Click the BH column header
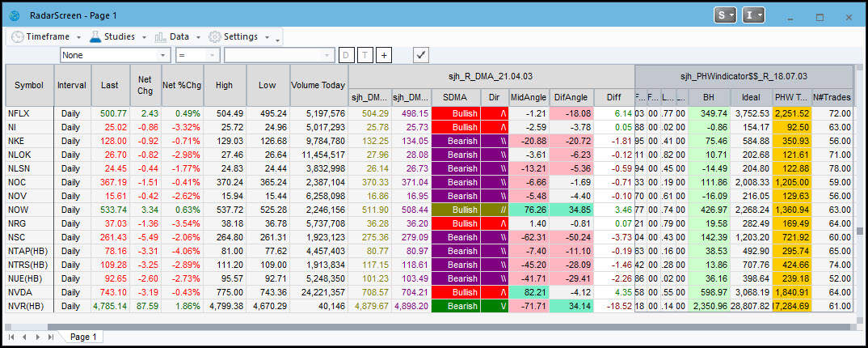Viewport: 868px width, 348px height. 709,97
